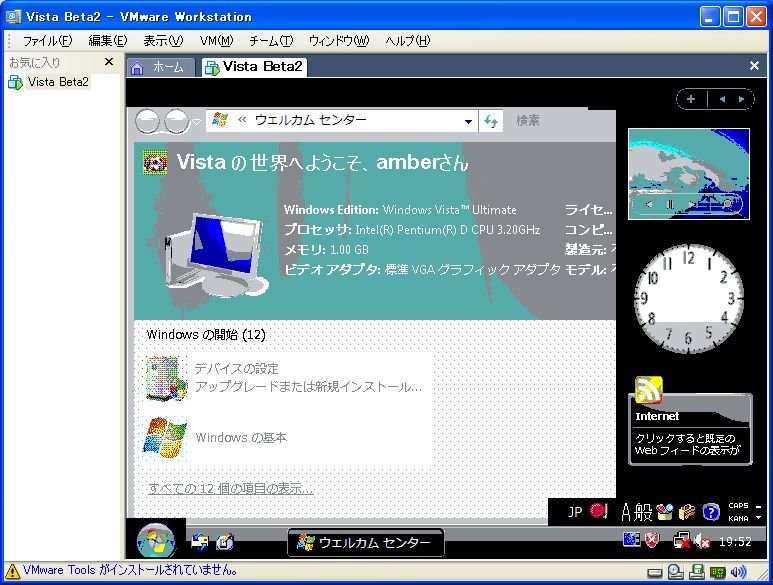The image size is (773, 585).
Task: Open the ウィンドウ(W) menu
Action: 339,41
